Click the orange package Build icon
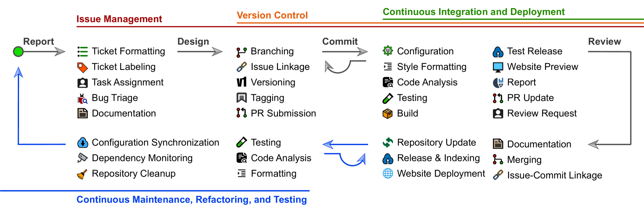Screen dimensions: 644x213 coord(388,114)
